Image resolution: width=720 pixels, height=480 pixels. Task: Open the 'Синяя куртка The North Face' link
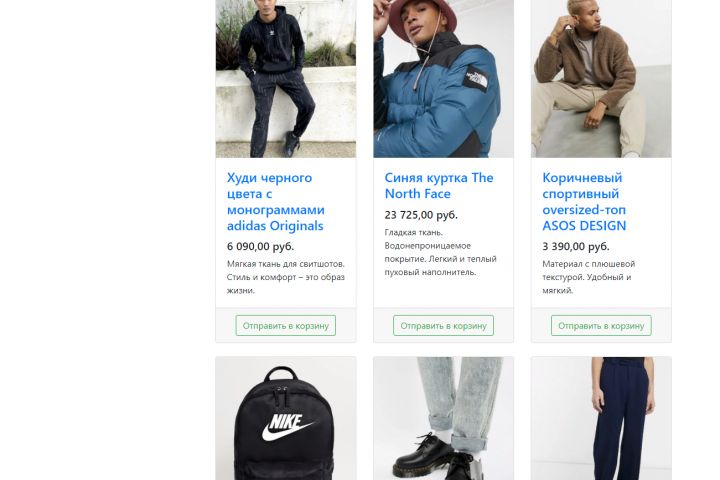439,185
